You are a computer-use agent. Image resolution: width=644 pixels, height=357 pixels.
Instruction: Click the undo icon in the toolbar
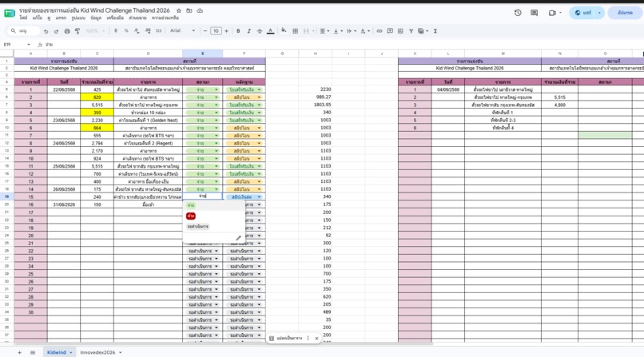[x=46, y=31]
